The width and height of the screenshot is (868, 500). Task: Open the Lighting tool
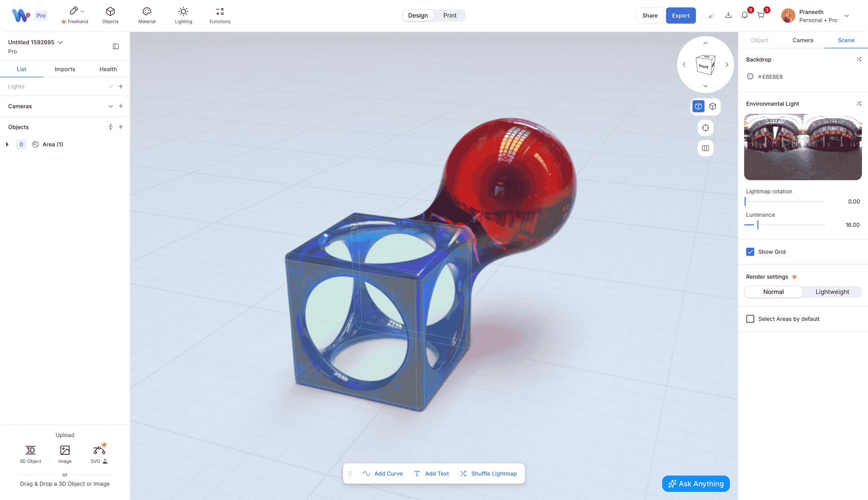183,15
